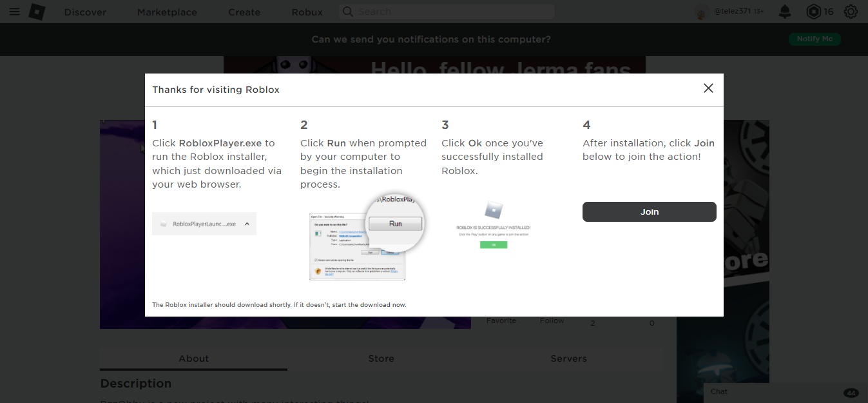This screenshot has width=868, height=403.
Task: Close the Thanks for visiting Roblox dialog
Action: coord(708,88)
